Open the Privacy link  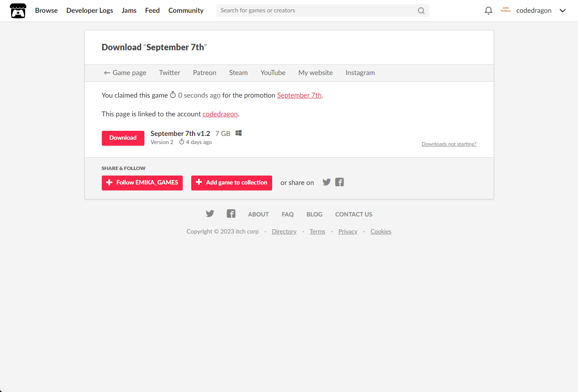point(348,232)
